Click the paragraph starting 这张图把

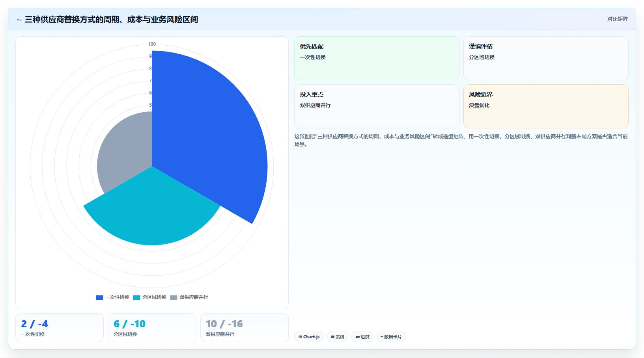click(461, 140)
